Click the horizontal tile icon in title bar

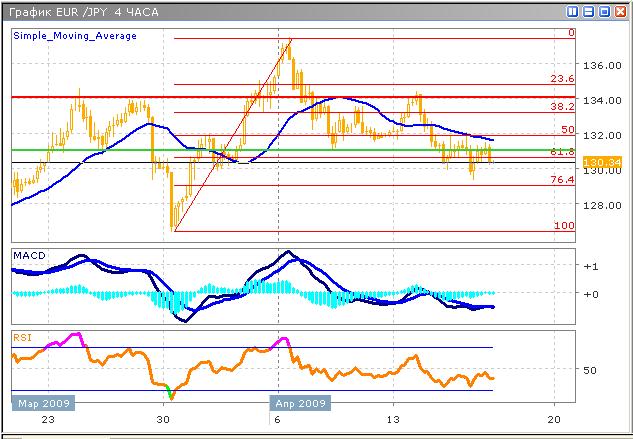point(589,11)
